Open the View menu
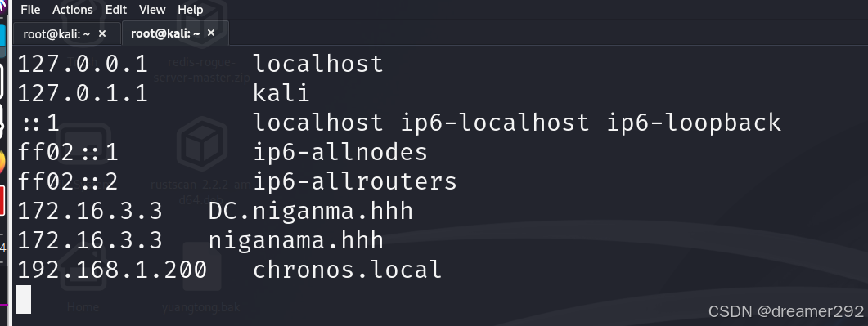Viewport: 868px width, 326px height. click(152, 10)
